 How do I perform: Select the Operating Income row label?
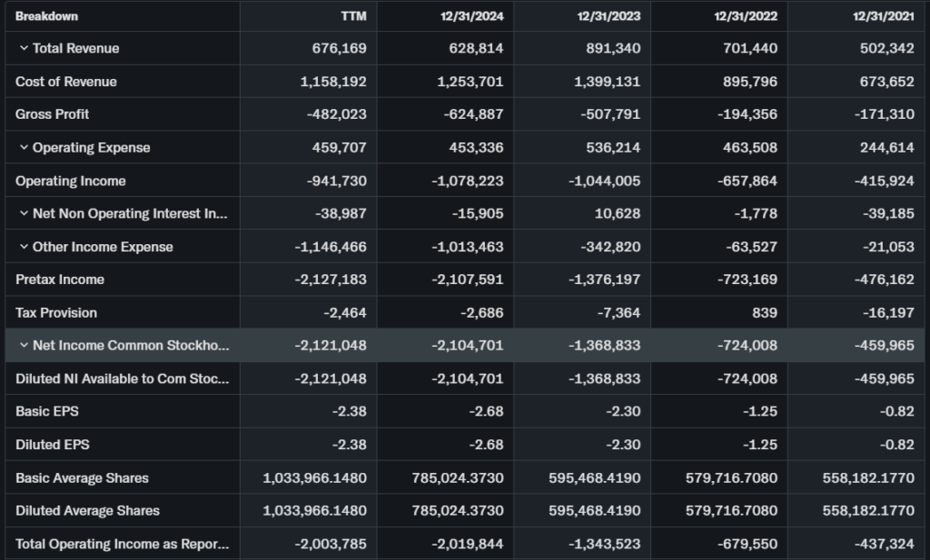pos(71,181)
